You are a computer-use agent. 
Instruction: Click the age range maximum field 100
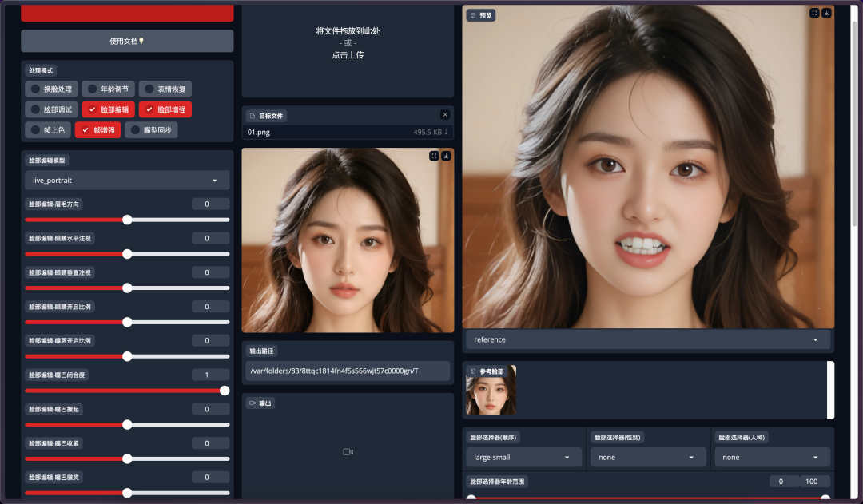click(815, 482)
